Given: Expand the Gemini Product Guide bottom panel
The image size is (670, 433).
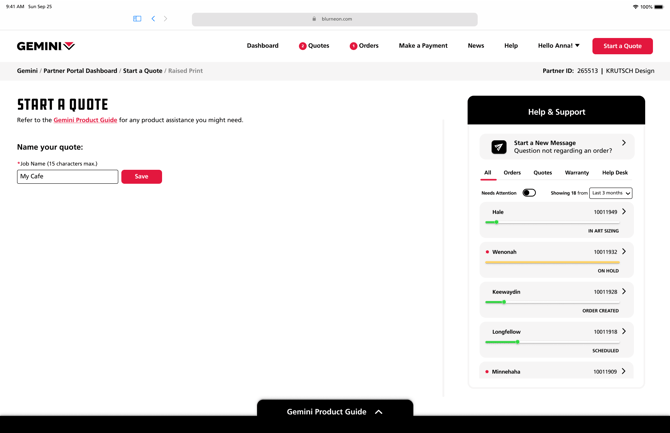Looking at the screenshot, I should tap(335, 411).
